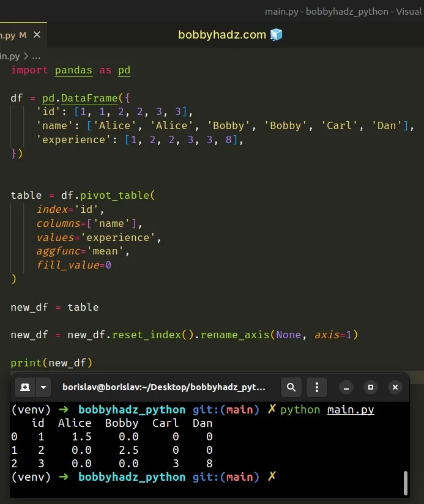The height and width of the screenshot is (504, 424).
Task: Click the terminal title bar path text
Action: click(x=164, y=387)
